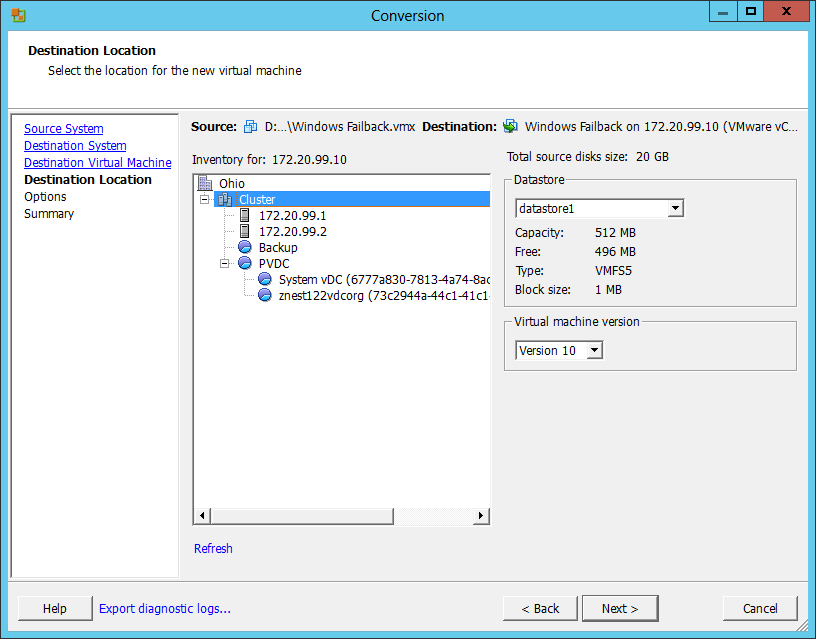This screenshot has height=639, width=816.
Task: Maximize the Conversion window
Action: point(750,11)
